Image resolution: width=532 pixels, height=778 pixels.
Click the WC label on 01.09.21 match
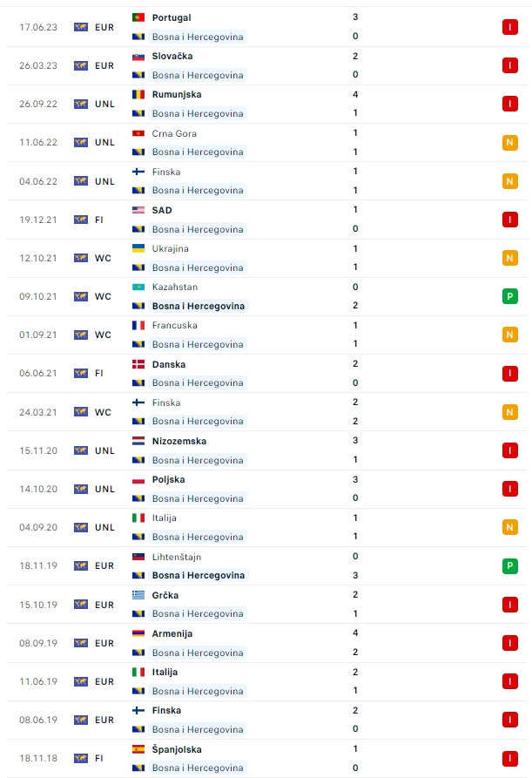pyautogui.click(x=104, y=335)
